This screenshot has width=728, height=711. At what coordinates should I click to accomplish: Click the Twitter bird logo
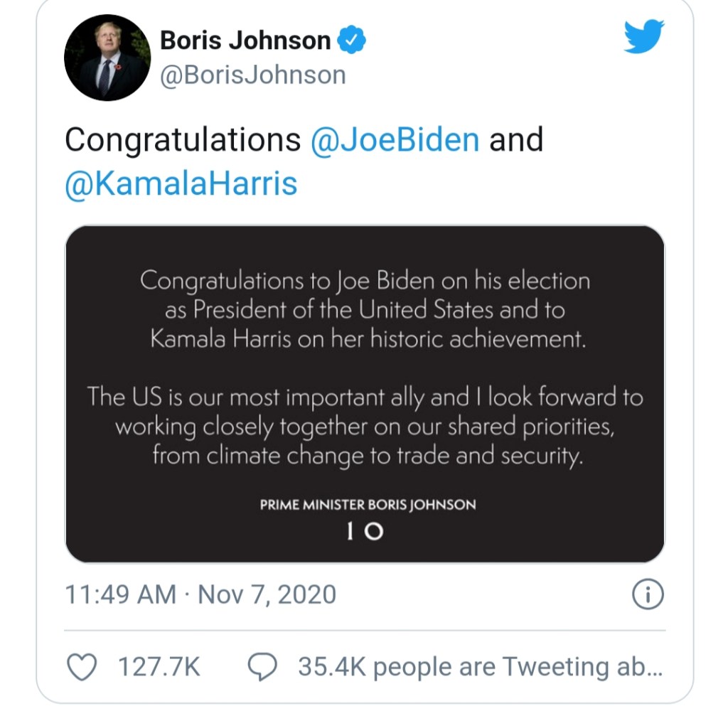click(x=643, y=37)
